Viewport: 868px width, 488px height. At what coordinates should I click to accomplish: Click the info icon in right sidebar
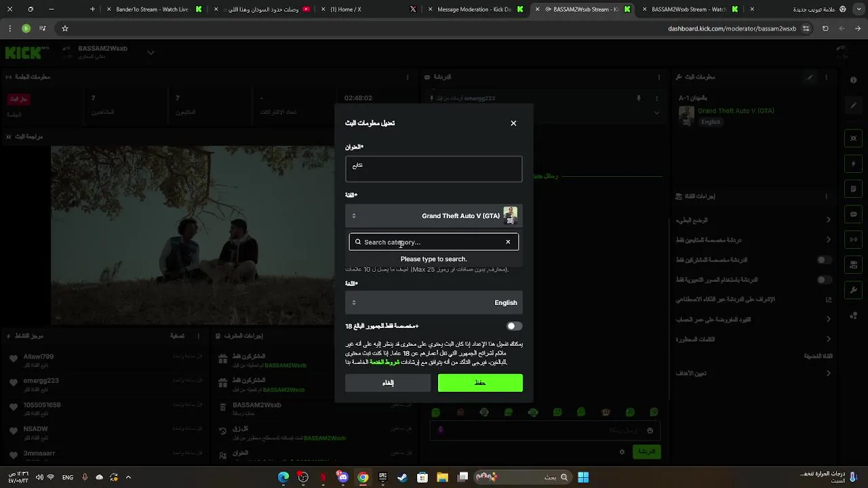pos(854,80)
